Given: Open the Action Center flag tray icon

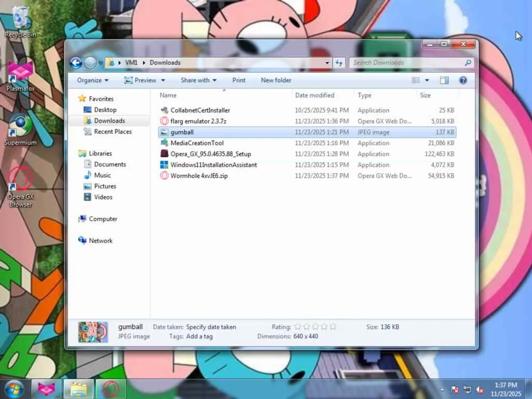Looking at the screenshot, I should [x=455, y=390].
